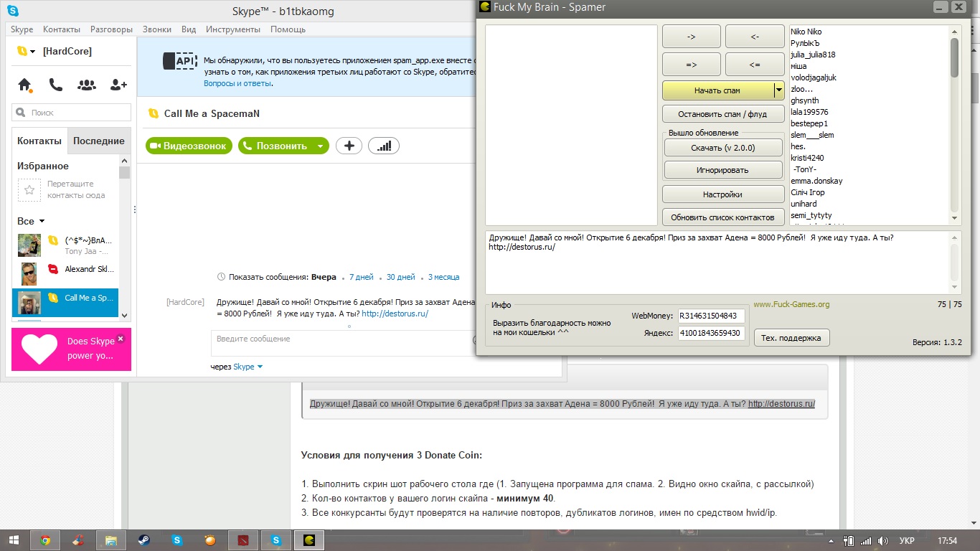
Task: Open the Контакты menu
Action: click(62, 29)
